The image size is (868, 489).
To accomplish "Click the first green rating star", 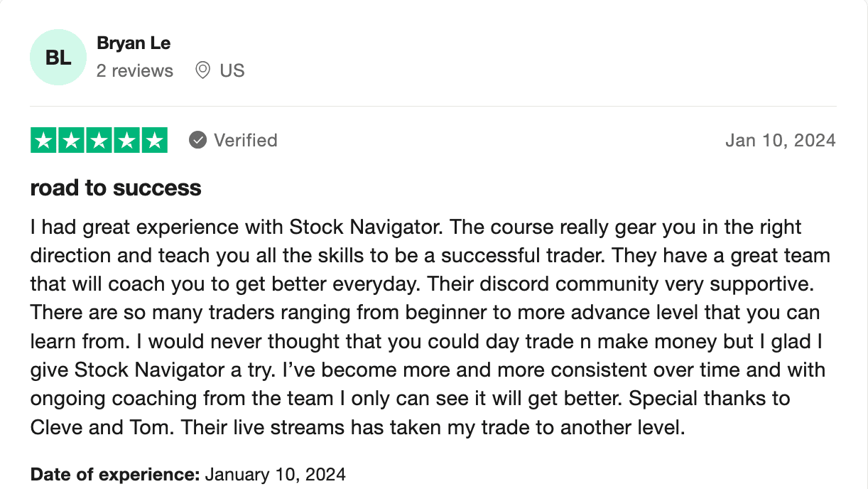I will [44, 140].
